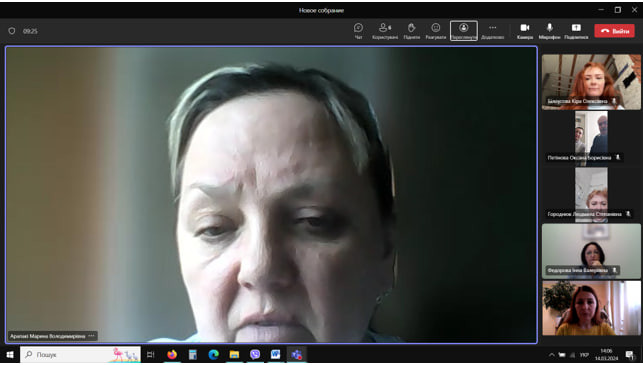
Task: Switch the keyboard language indicator УКР
Action: [584, 355]
